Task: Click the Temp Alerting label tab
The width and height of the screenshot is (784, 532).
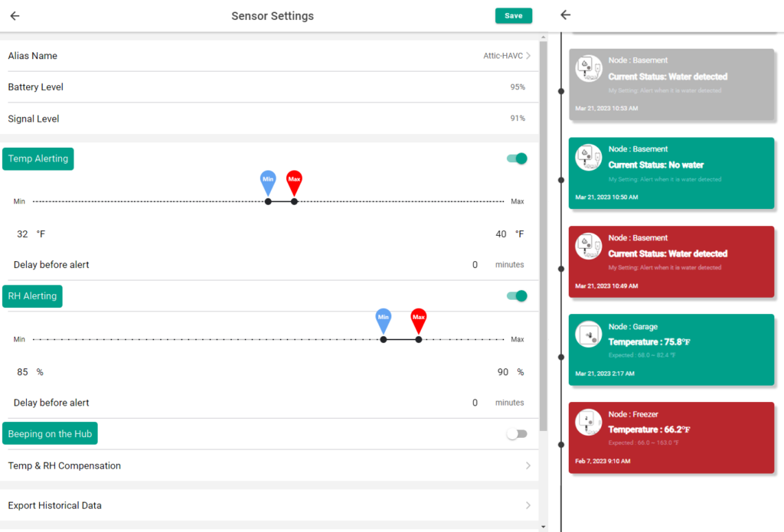Action: click(x=38, y=159)
